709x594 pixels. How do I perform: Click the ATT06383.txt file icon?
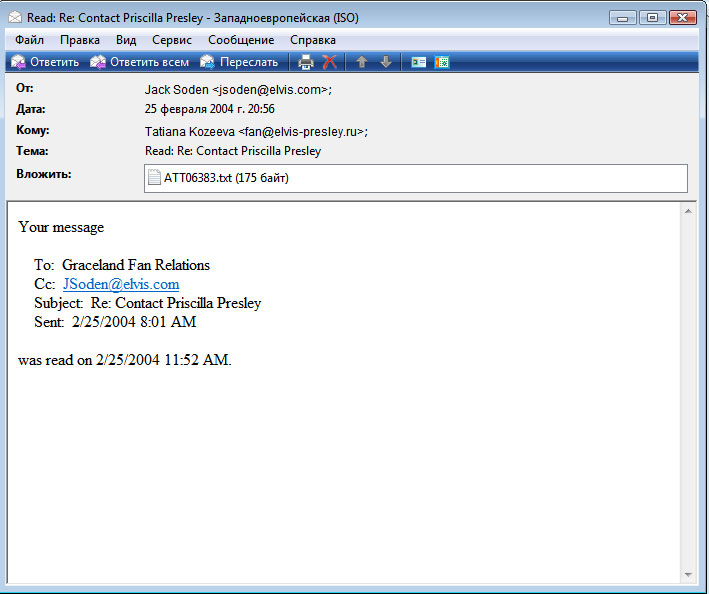(154, 177)
